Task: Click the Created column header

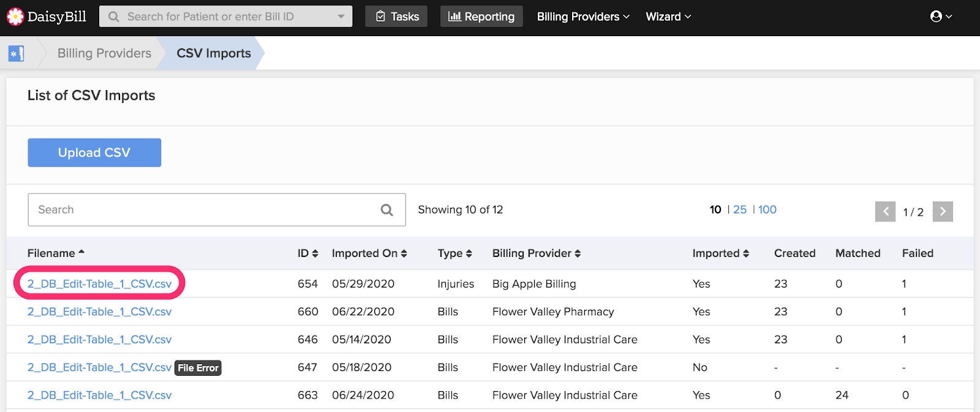Action: tap(795, 253)
